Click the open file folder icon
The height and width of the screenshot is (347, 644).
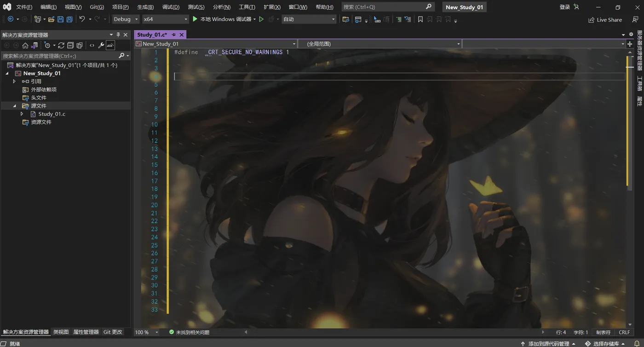pyautogui.click(x=52, y=19)
